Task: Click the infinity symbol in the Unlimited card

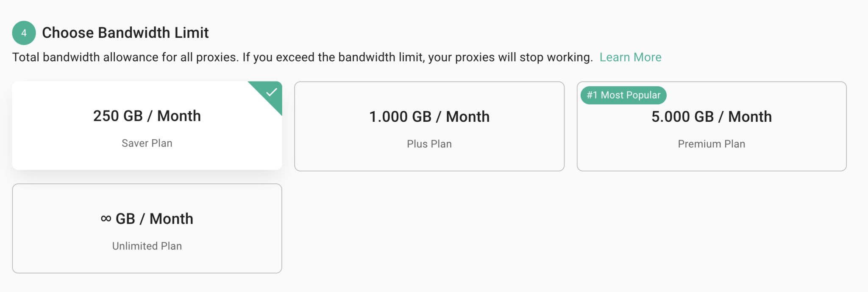Action: click(106, 219)
